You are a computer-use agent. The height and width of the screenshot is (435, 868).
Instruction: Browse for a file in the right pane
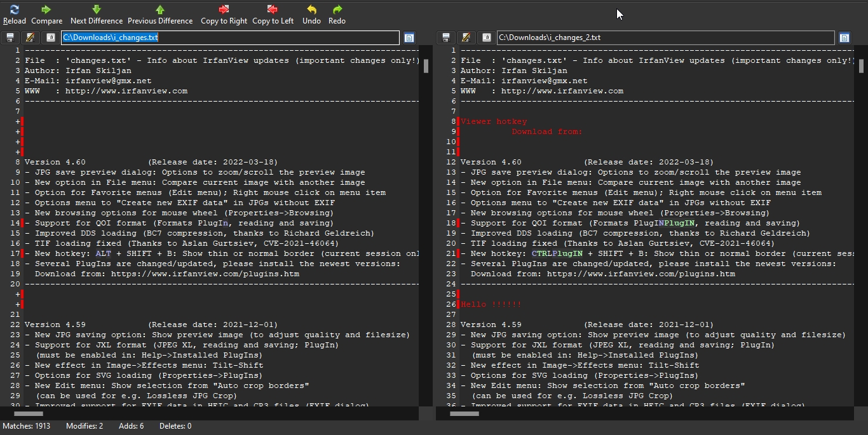844,37
